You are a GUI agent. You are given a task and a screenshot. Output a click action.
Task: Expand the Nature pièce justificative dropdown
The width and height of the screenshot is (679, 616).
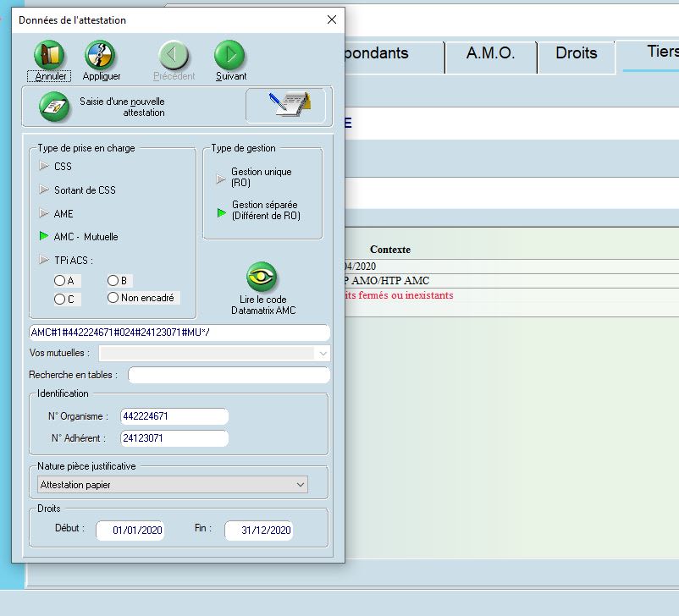pos(301,485)
